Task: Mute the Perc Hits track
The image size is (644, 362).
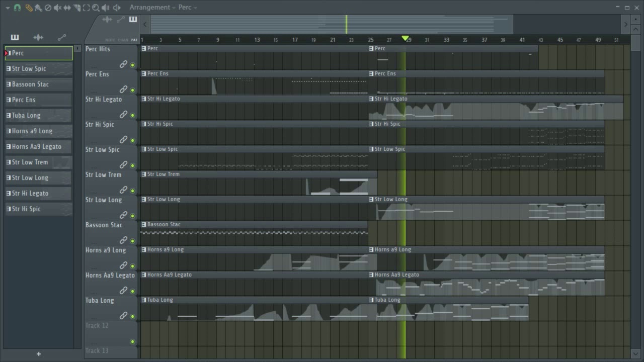Action: pyautogui.click(x=133, y=65)
